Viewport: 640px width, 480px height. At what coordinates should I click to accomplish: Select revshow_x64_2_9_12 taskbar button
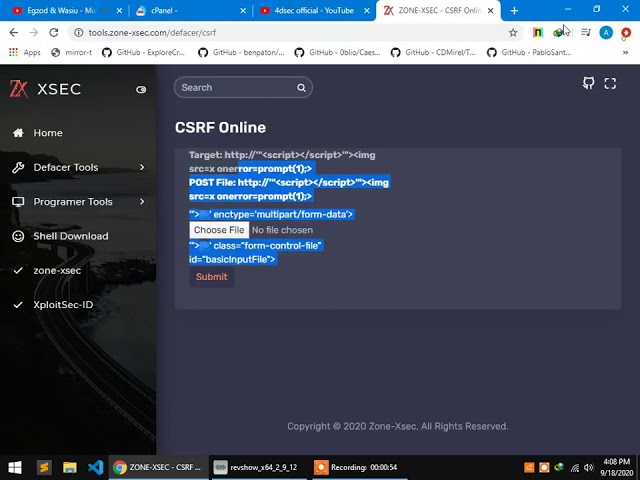click(259, 467)
